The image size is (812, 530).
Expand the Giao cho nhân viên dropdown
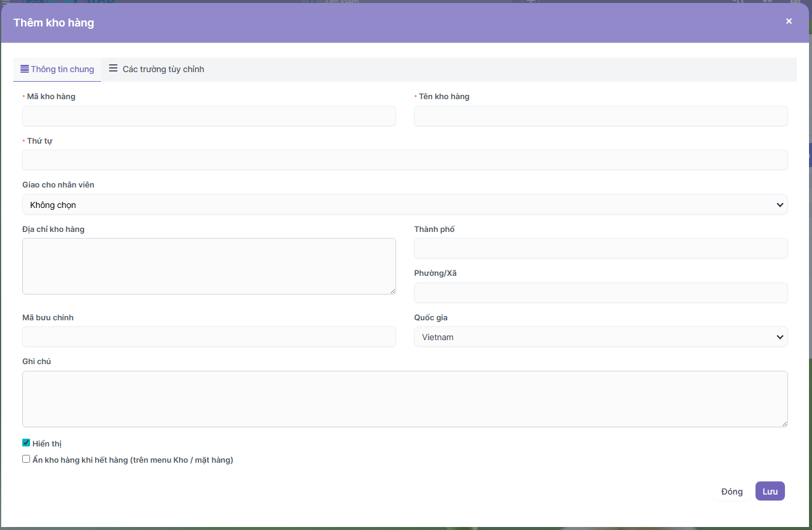[x=404, y=205]
